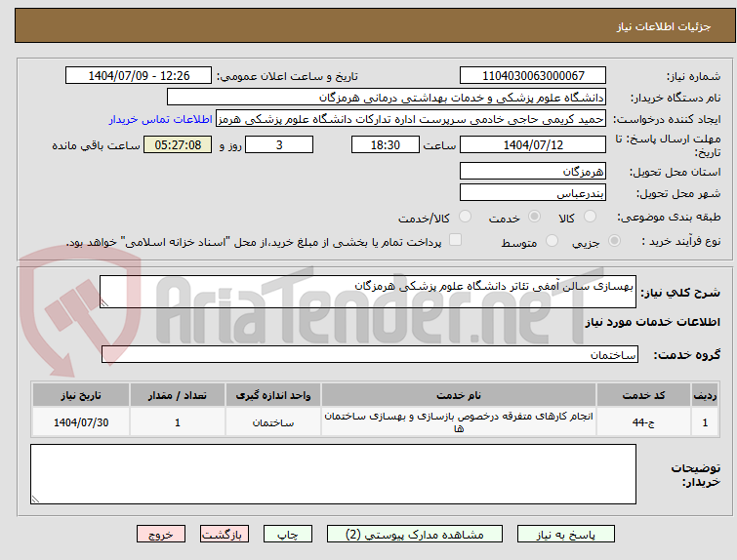The height and width of the screenshot is (560, 737).
Task: Click the اطلاعات خدمات مورد نیاز heading
Action: (x=652, y=322)
